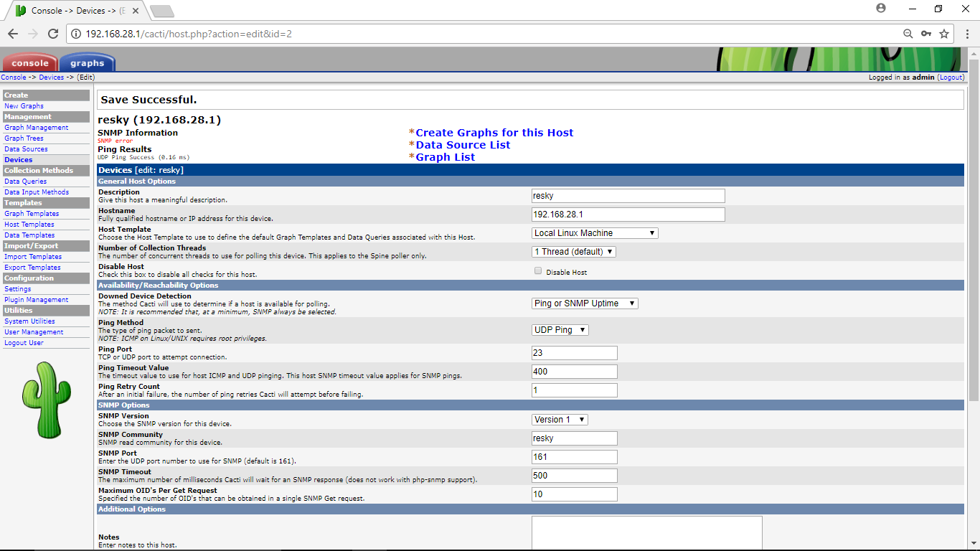Image resolution: width=980 pixels, height=551 pixels.
Task: Click Devices in the breadcrumb trail
Action: [52, 77]
